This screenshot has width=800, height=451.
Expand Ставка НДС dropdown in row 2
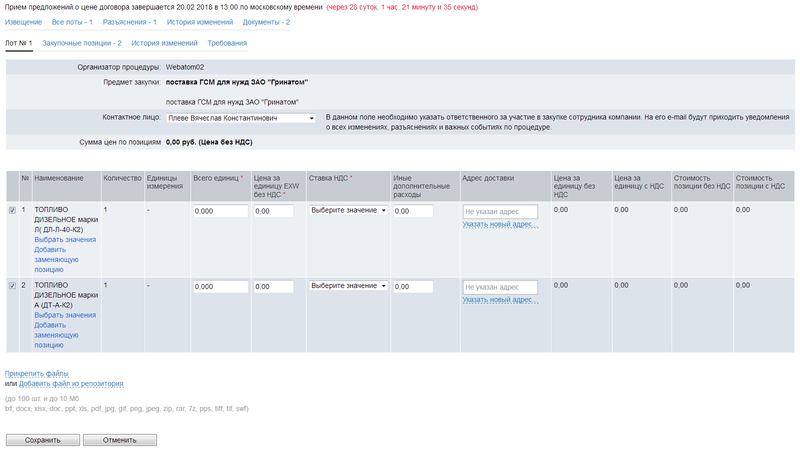pyautogui.click(x=348, y=287)
